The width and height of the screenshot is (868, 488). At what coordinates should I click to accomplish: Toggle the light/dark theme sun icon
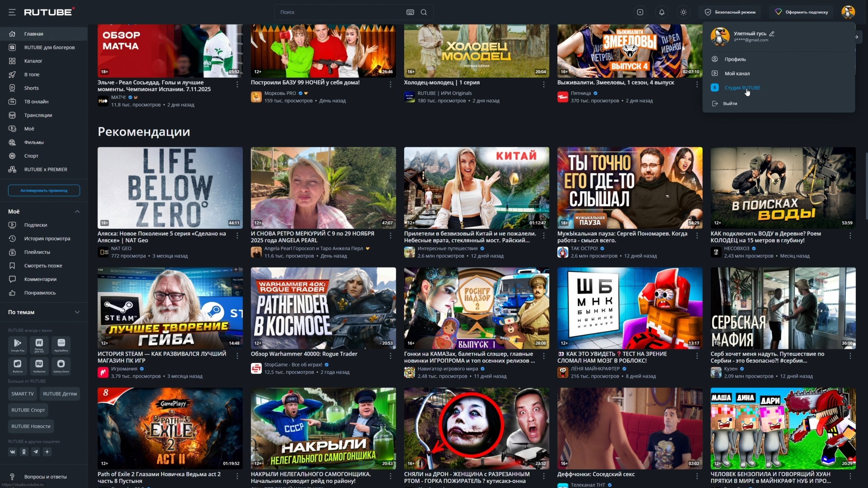click(x=684, y=12)
